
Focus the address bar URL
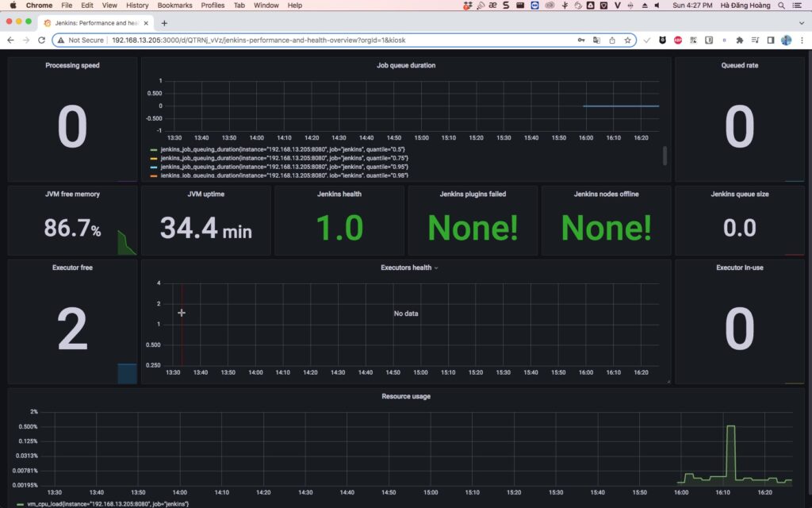[259, 40]
